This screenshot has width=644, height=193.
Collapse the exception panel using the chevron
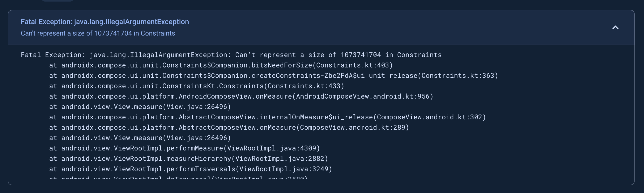(x=615, y=27)
